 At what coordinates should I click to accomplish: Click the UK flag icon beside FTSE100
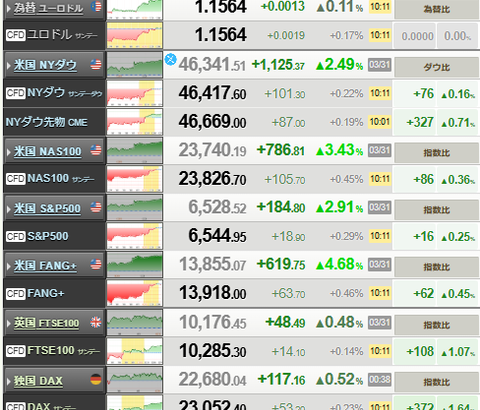(x=96, y=322)
